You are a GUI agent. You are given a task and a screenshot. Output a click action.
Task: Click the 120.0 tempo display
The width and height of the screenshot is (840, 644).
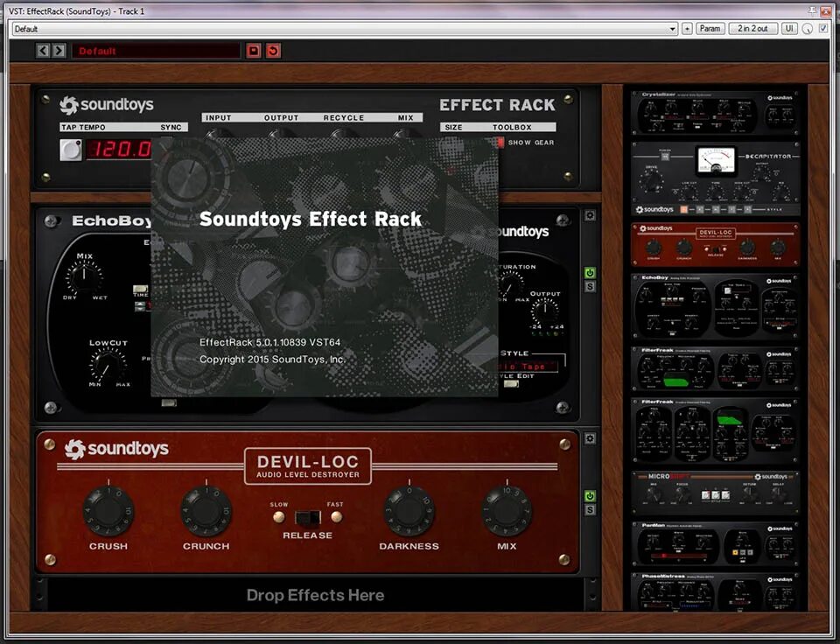tap(119, 150)
